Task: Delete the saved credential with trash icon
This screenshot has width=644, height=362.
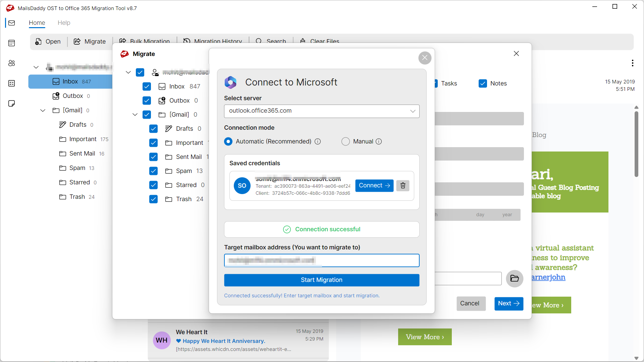Action: pyautogui.click(x=403, y=185)
